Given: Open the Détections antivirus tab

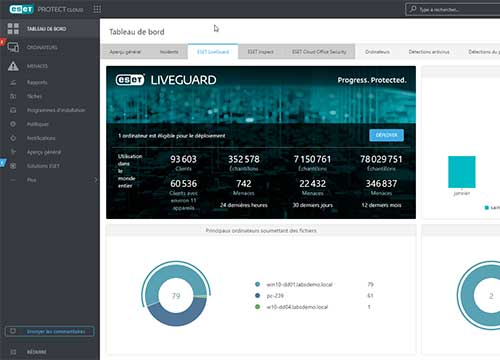Looking at the screenshot, I should coord(429,52).
